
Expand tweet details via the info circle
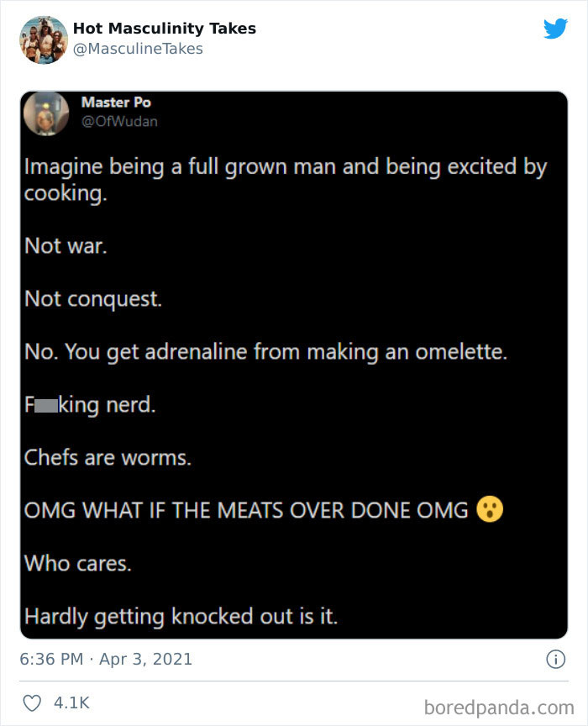556,660
